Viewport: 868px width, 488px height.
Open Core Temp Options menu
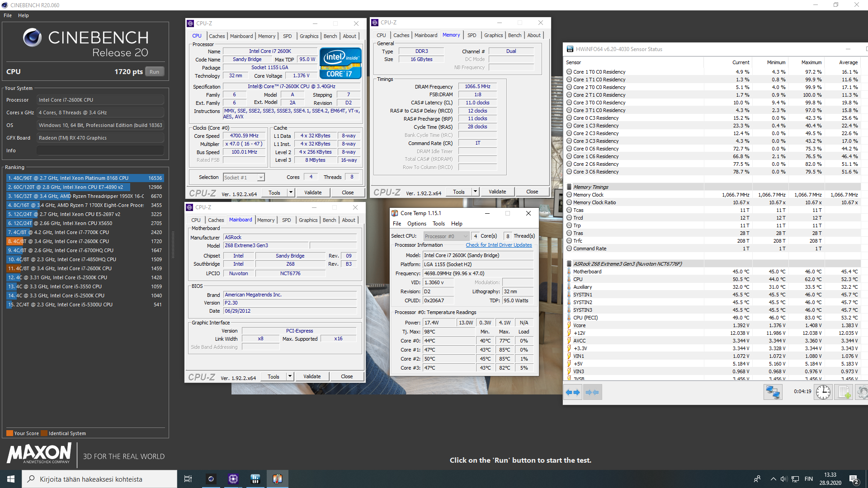tap(417, 224)
